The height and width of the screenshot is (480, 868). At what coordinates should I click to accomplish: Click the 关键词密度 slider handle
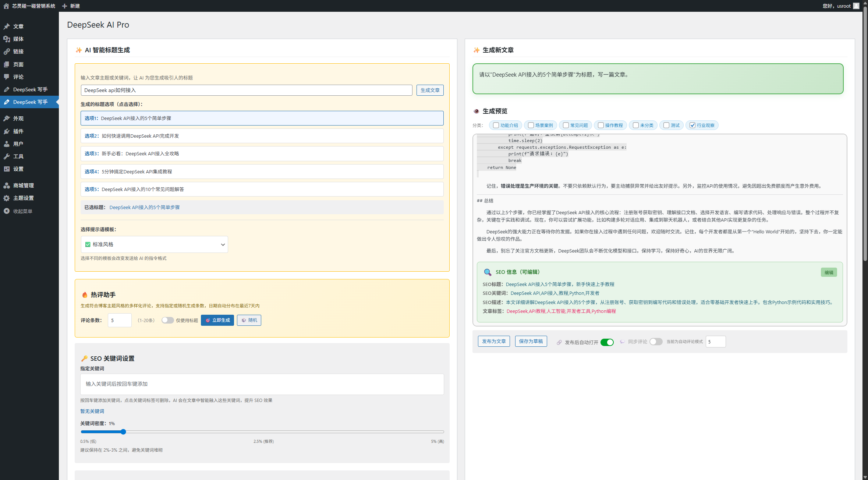[x=123, y=432]
